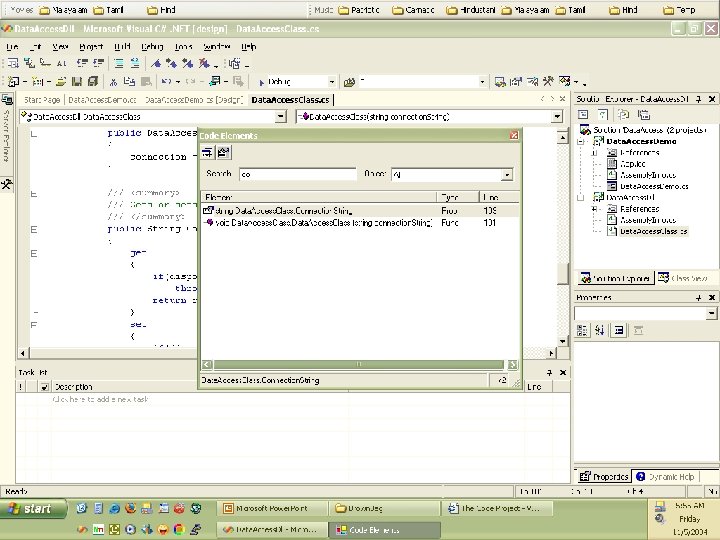This screenshot has width=720, height=540.
Task: Click the code editor scroll down arrow
Action: 563,341
